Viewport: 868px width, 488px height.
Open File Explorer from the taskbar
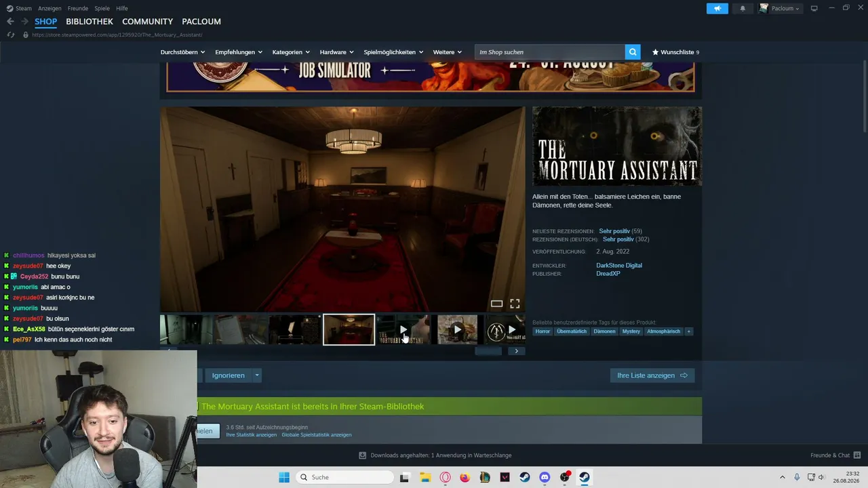click(x=425, y=477)
